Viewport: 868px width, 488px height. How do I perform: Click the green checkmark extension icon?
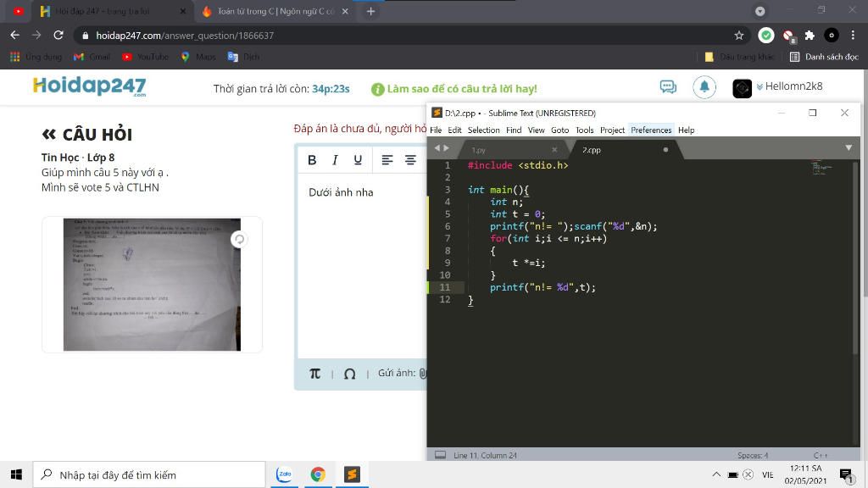click(766, 36)
